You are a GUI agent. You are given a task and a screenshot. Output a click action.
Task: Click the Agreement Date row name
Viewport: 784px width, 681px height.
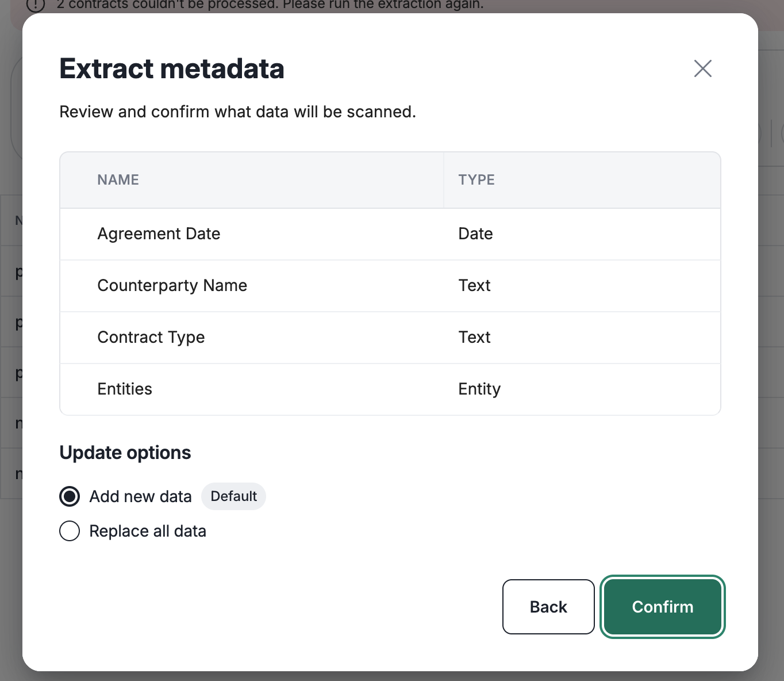pyautogui.click(x=159, y=234)
